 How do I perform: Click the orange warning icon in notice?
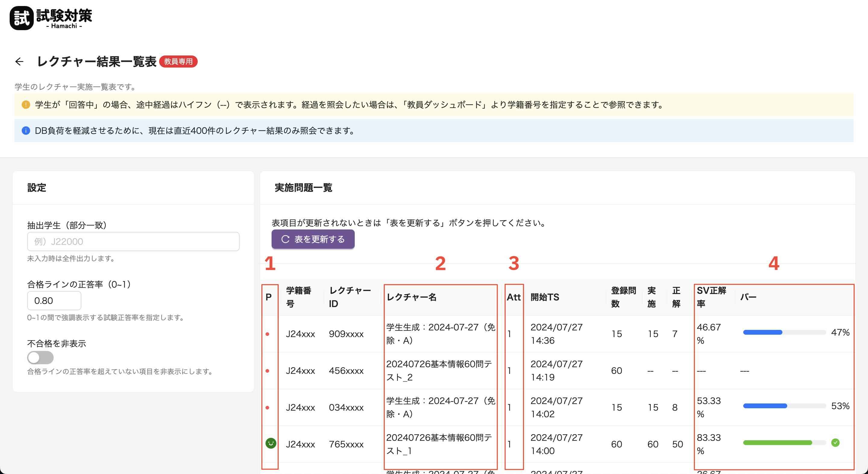point(26,105)
